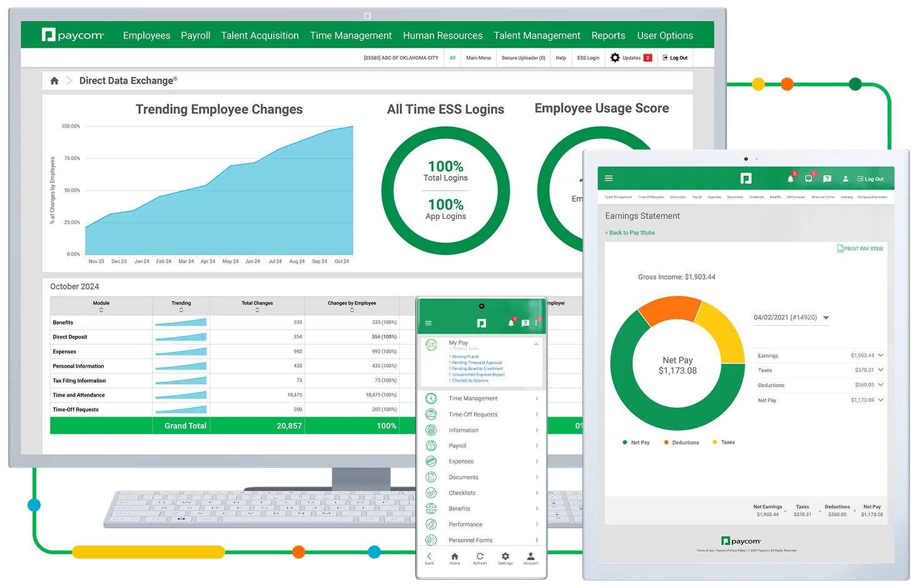This screenshot has width=917, height=588.
Task: Tap the Paycom logo on the phone
Action: coord(482,323)
